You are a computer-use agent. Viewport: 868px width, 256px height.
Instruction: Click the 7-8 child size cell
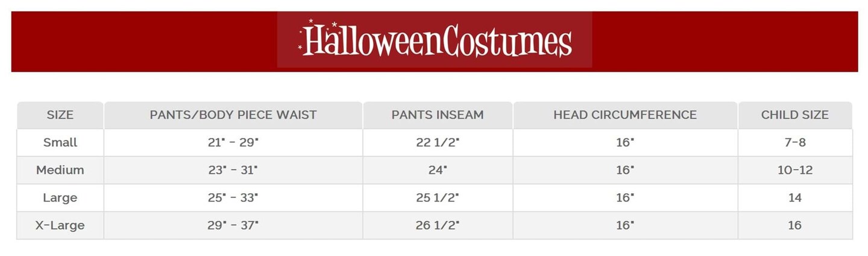tap(794, 142)
